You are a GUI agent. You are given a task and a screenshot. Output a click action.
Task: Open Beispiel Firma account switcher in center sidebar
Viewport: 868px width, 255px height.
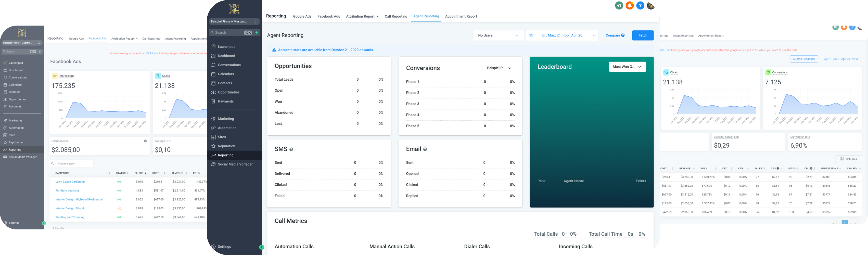(234, 22)
